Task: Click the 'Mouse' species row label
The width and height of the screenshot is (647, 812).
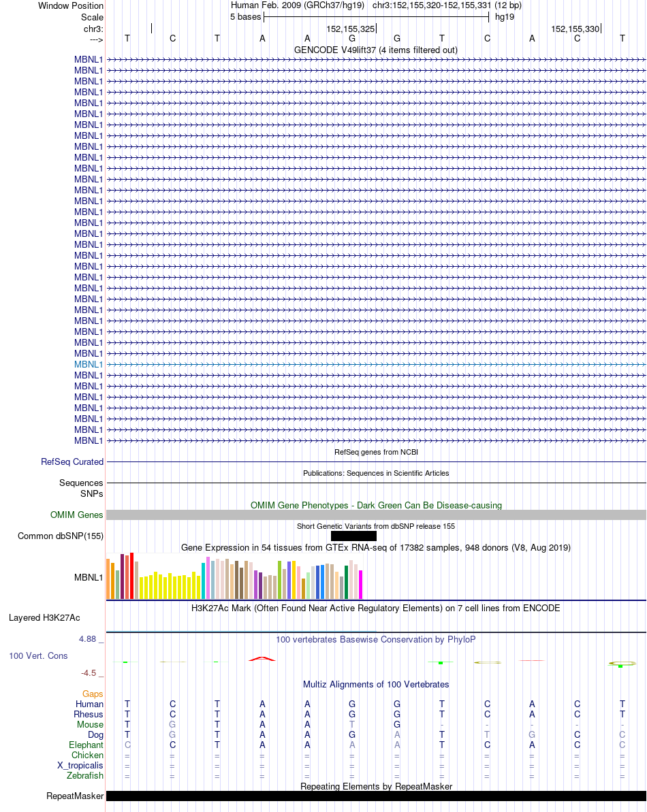Action: click(90, 725)
